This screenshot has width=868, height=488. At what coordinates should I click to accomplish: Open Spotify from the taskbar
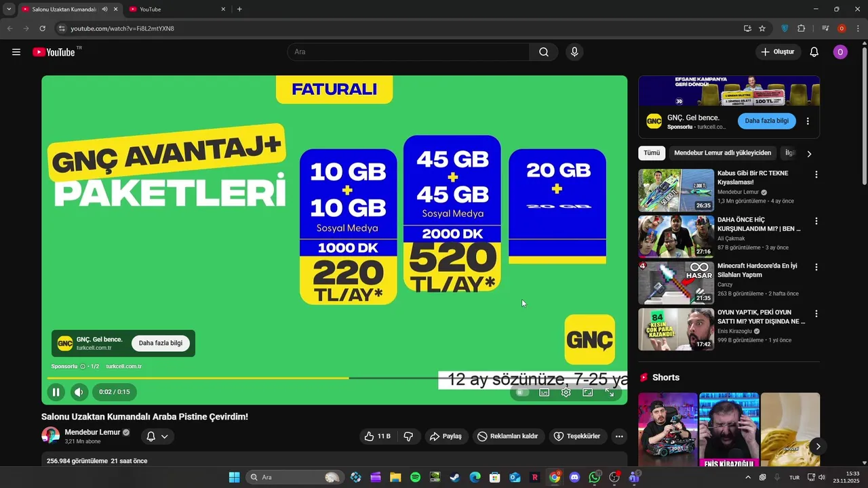(x=415, y=477)
